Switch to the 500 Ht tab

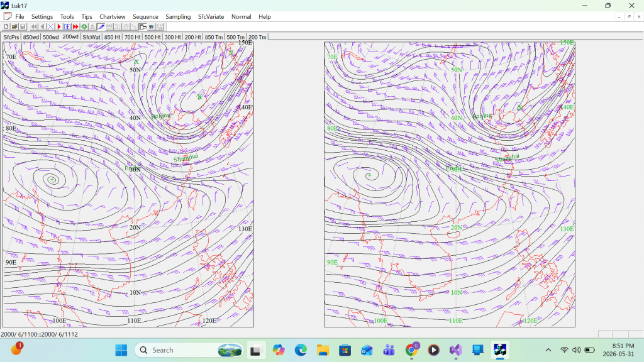point(152,37)
